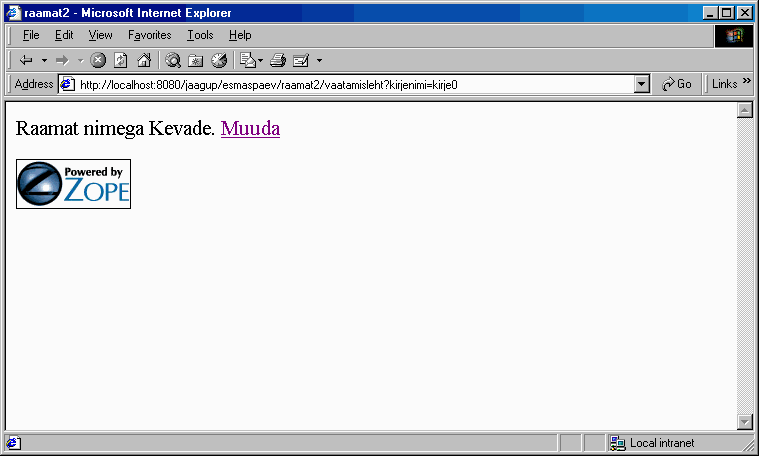759x456 pixels.
Task: Expand the Links toolbar chevron
Action: click(x=746, y=81)
